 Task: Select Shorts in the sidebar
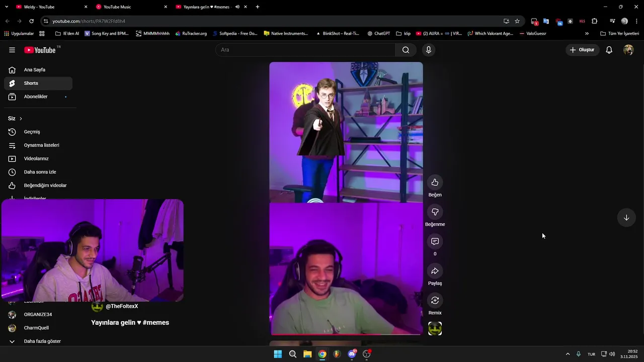click(38, 83)
